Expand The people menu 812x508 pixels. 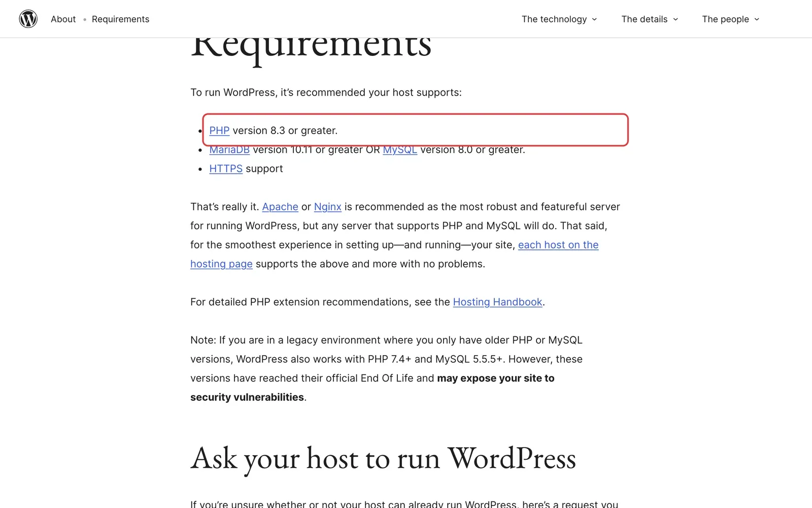[731, 19]
